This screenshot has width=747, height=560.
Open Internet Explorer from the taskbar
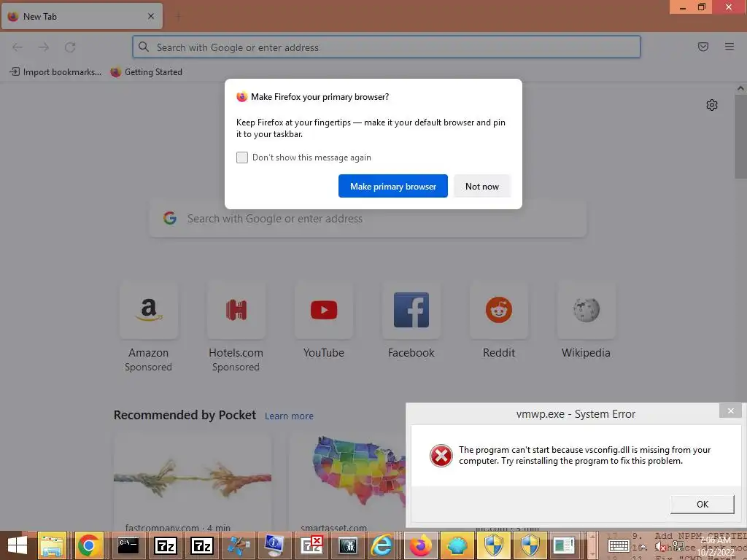pos(382,545)
